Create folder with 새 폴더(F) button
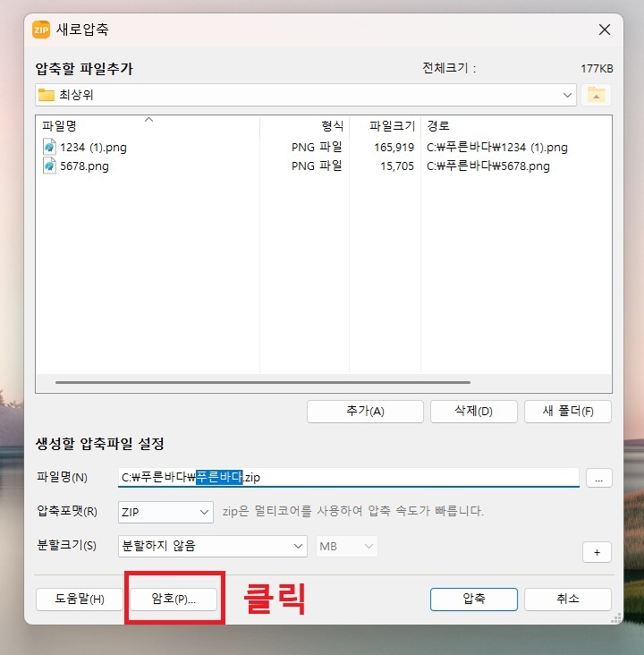 coord(568,412)
